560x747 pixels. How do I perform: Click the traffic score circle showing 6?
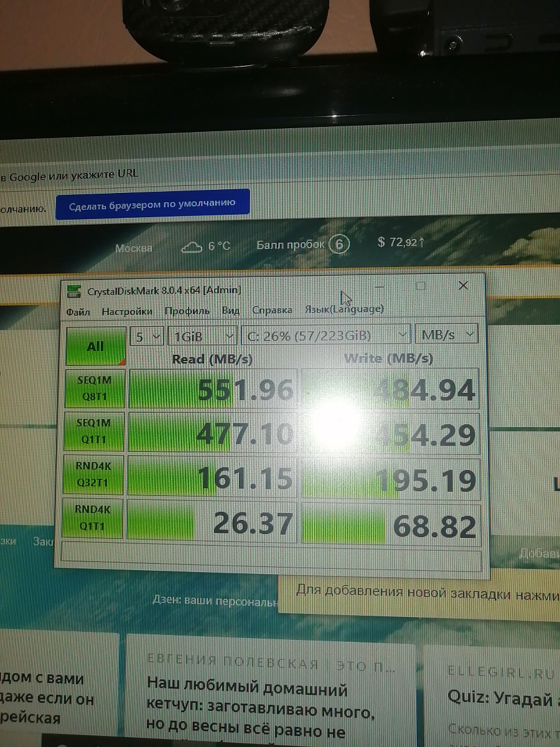point(339,244)
